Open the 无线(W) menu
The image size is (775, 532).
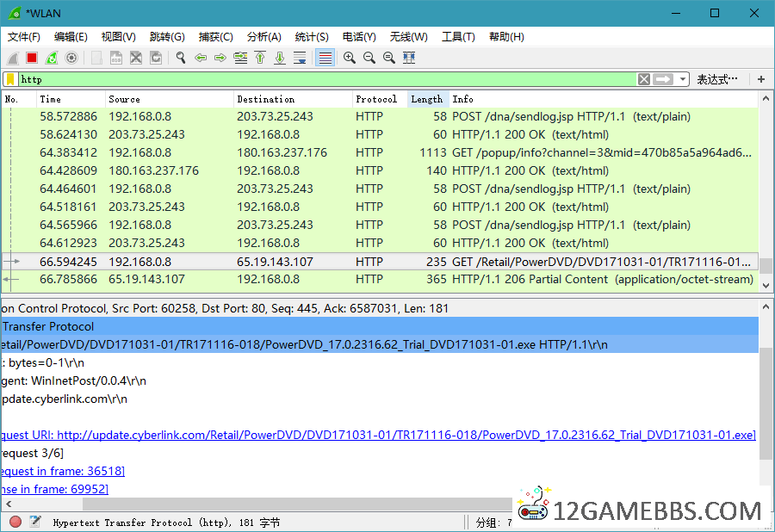pos(408,37)
